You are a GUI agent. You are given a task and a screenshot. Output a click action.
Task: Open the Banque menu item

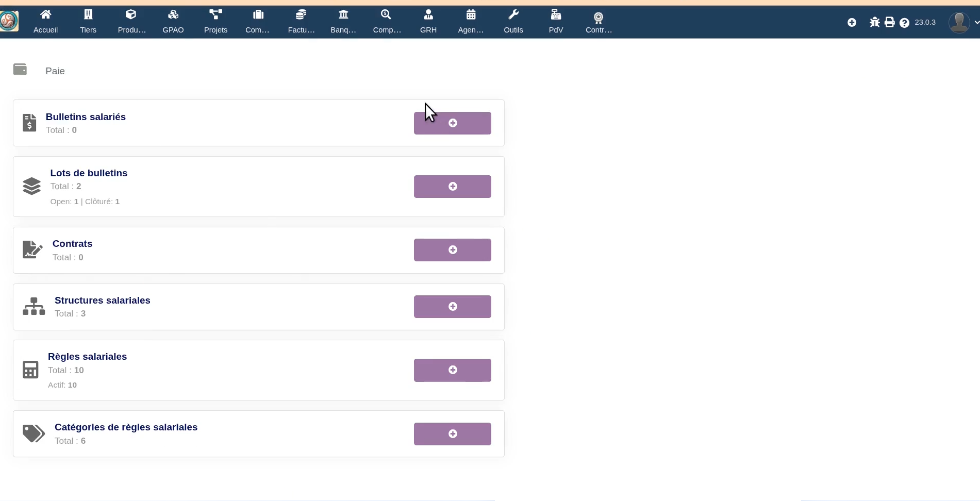(343, 22)
